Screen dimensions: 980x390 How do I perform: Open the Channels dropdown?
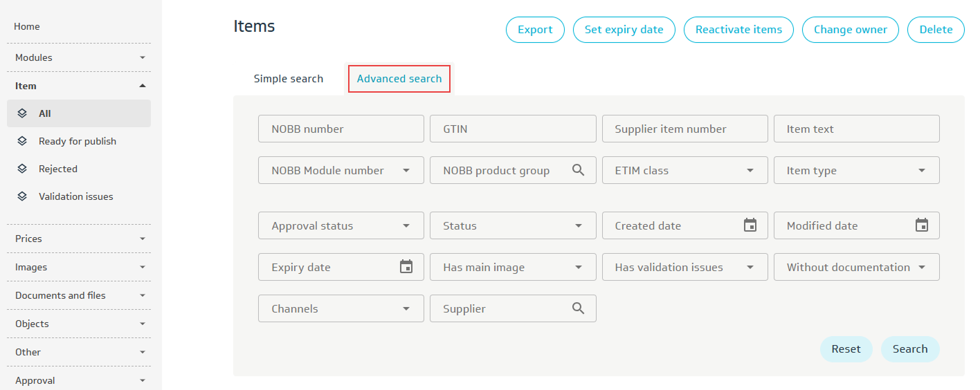[341, 308]
